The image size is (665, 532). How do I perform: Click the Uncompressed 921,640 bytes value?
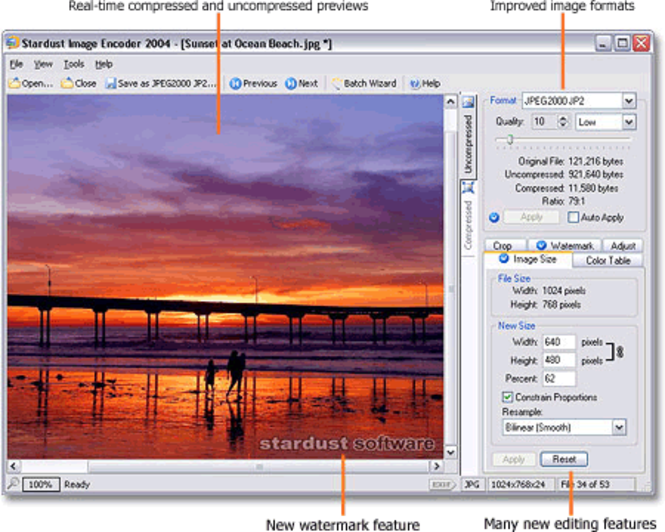pos(595,174)
